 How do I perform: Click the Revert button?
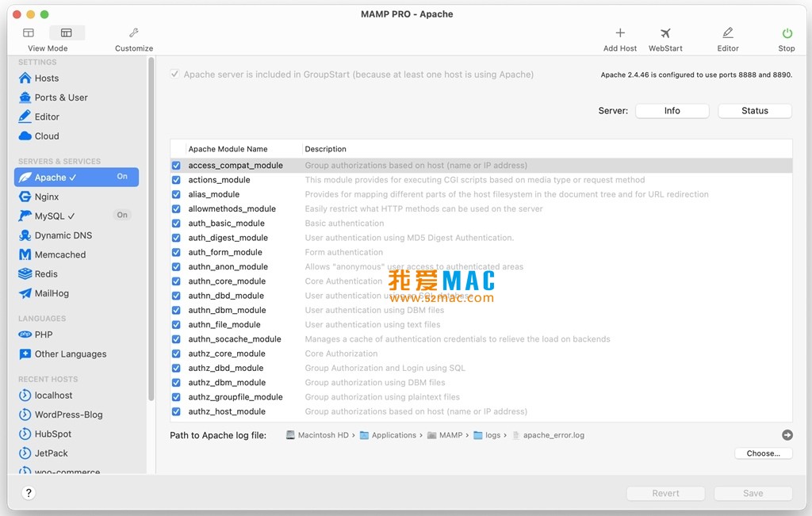[665, 493]
